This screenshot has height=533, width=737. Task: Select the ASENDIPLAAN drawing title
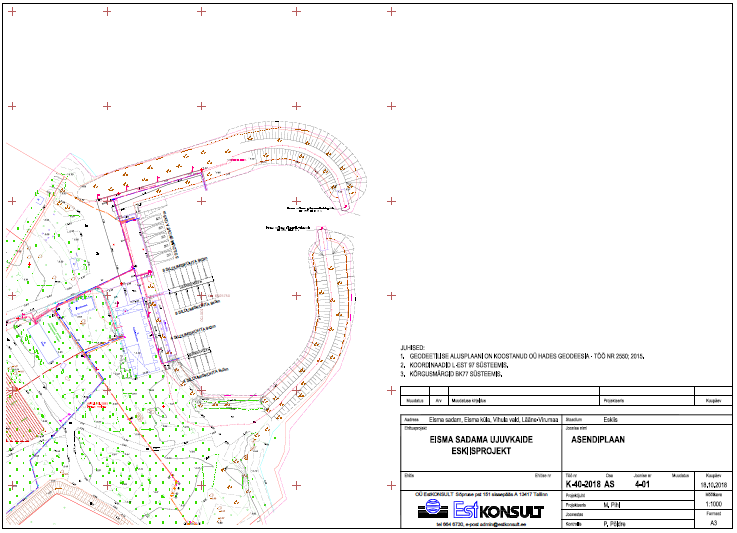point(599,437)
